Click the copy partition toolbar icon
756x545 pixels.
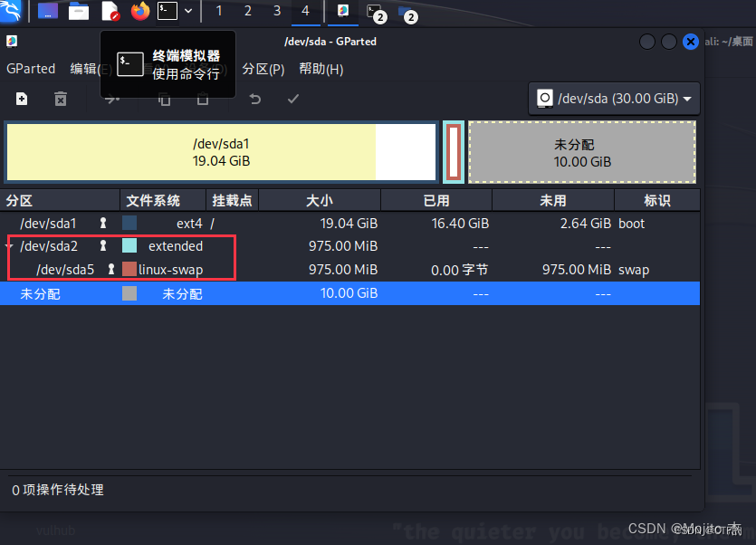(x=165, y=100)
